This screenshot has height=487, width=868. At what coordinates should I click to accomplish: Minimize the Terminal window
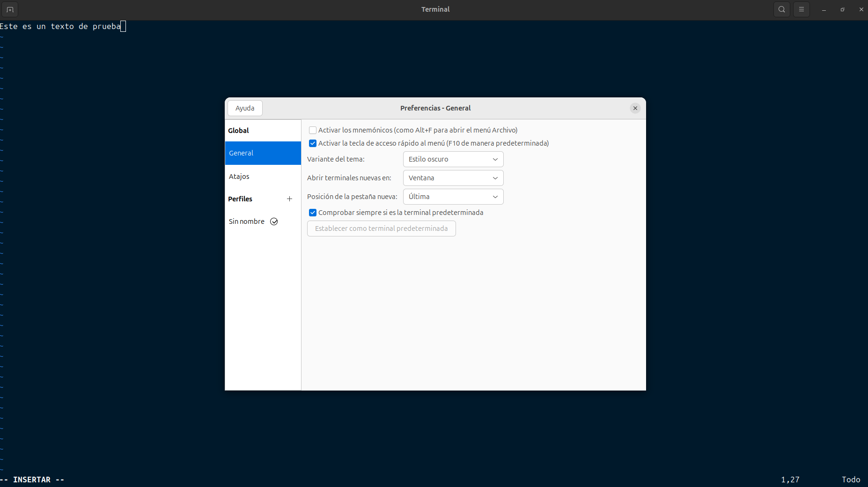coord(824,9)
